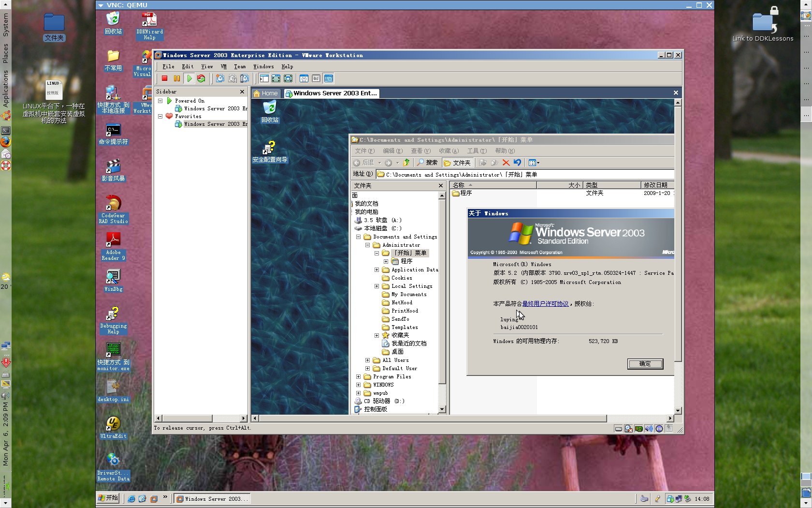Viewport: 812px width, 508px height.
Task: Select the 程序 folder in file list
Action: pos(462,193)
